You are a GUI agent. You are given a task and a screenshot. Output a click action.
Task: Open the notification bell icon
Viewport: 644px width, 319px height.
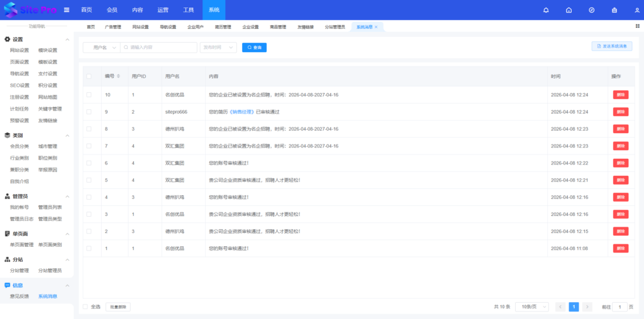(x=546, y=10)
